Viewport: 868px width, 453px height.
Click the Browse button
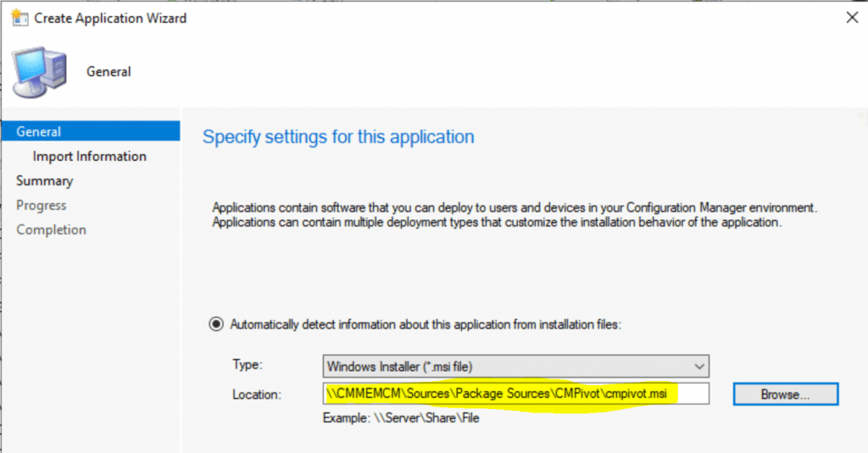(x=786, y=395)
